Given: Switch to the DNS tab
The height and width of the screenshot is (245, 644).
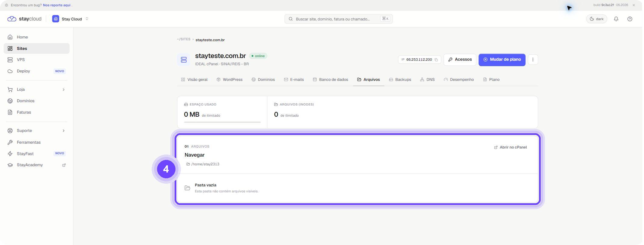Looking at the screenshot, I should [x=427, y=80].
